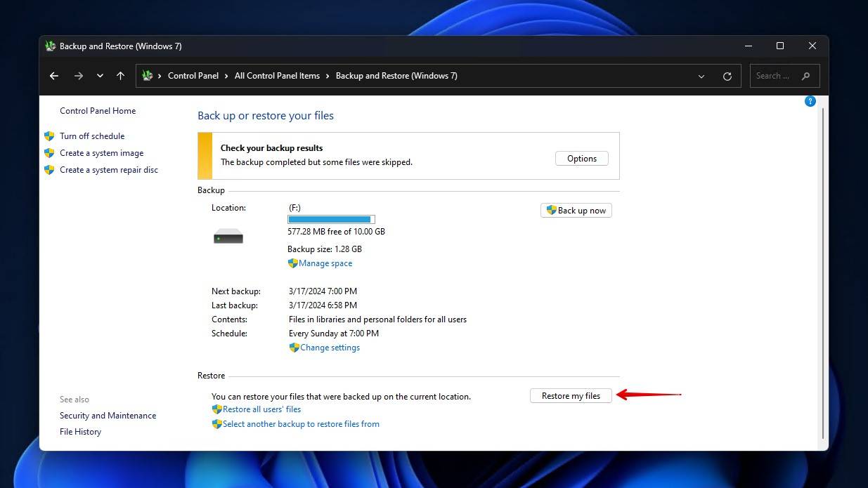Select All Control Panel Items breadcrumb
Screen dimensions: 868x488
[277, 75]
